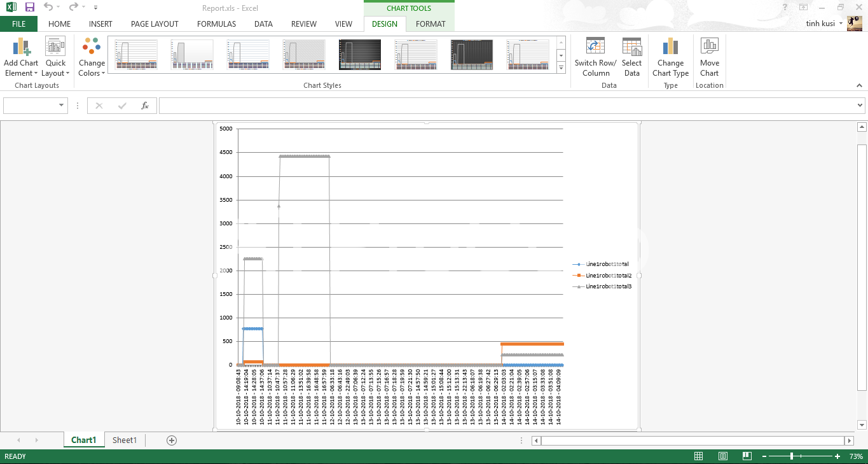Switch to the REVIEW ribbon tab
Viewport: 868px width, 464px height.
pyautogui.click(x=304, y=24)
